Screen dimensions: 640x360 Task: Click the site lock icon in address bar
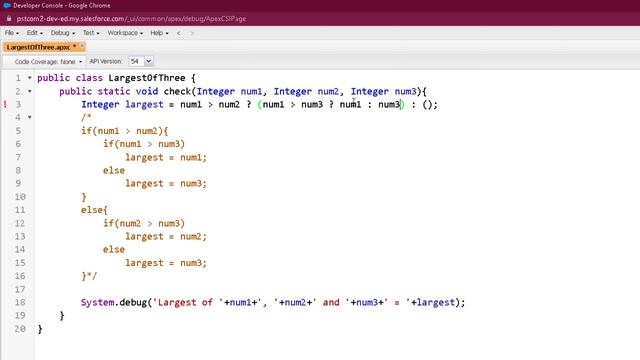[x=9, y=19]
